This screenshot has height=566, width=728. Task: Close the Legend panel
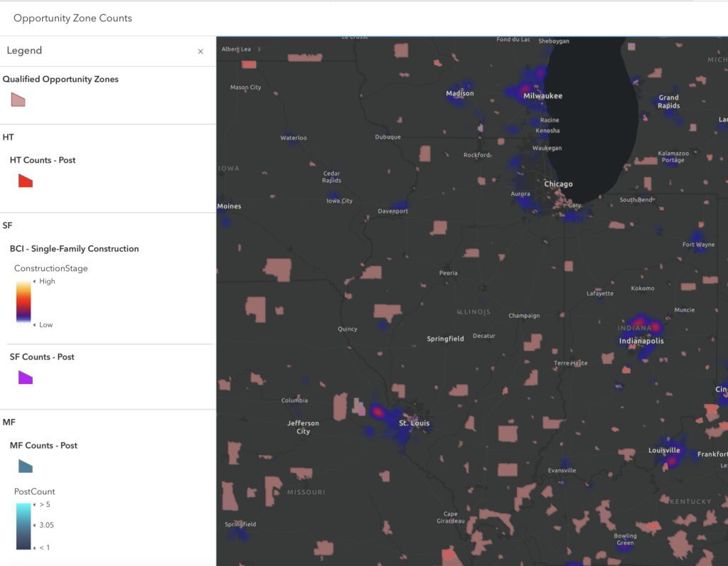coord(200,51)
